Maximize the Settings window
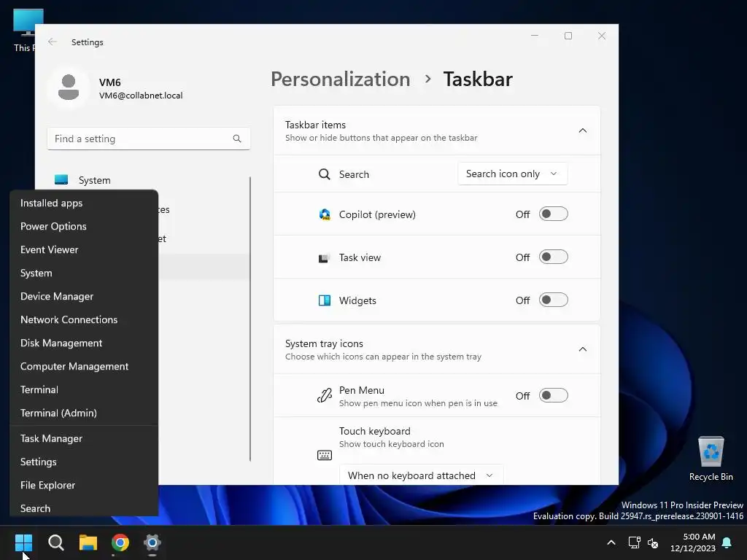747x560 pixels. point(568,36)
